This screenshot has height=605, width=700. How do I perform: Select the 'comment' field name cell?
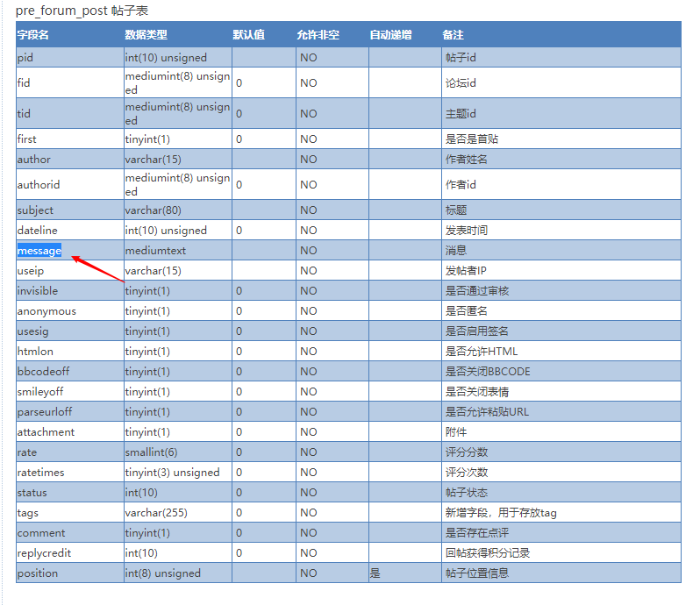click(70, 532)
